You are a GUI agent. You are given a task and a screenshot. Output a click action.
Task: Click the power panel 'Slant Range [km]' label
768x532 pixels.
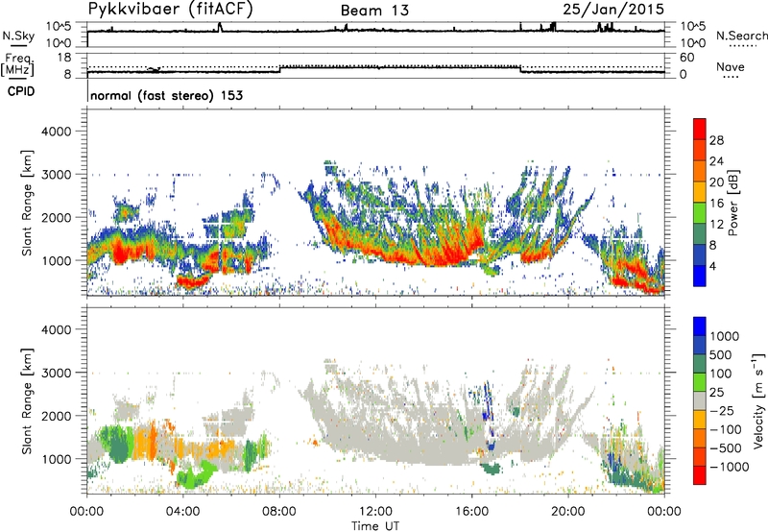(27, 203)
